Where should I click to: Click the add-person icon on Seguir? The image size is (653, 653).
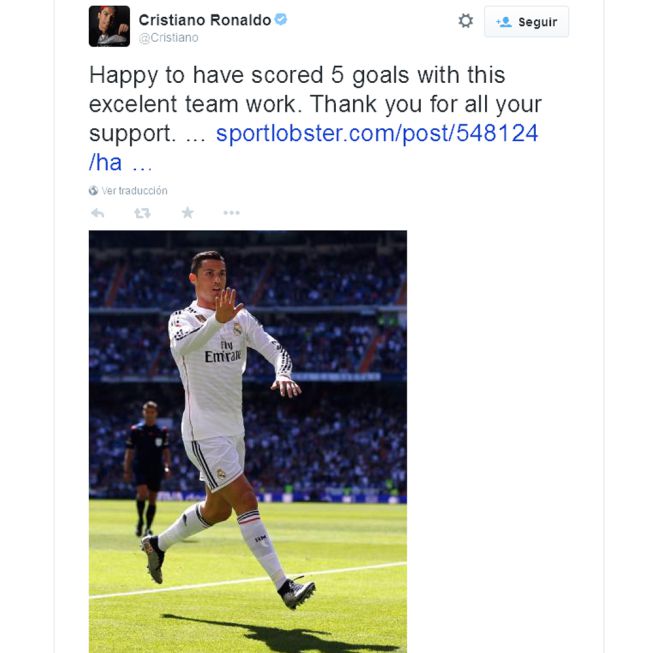coord(504,22)
